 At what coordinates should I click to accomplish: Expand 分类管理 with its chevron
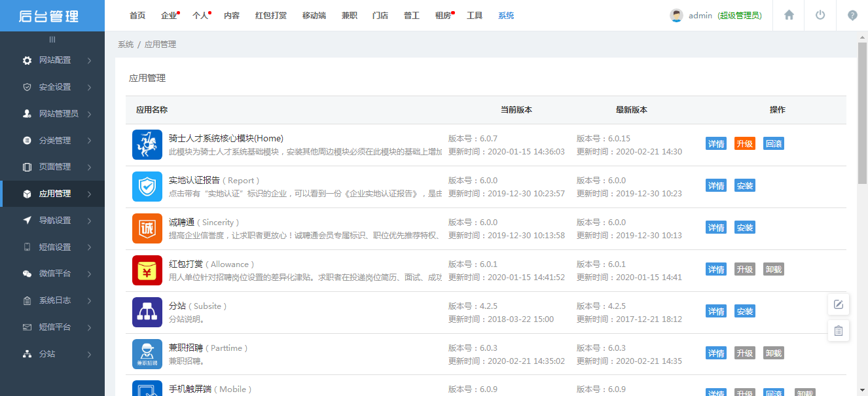coord(89,140)
